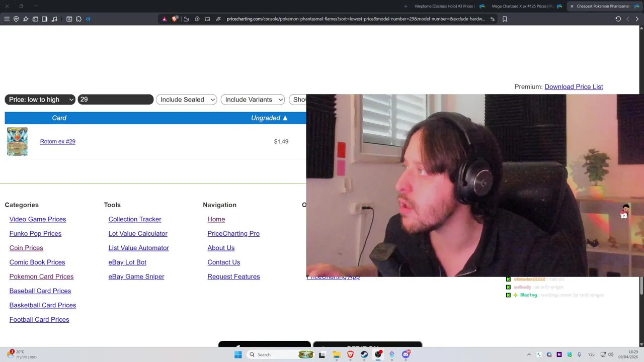Open the 'Price: low to high' sort dropdown
This screenshot has height=362, width=644.
(40, 100)
